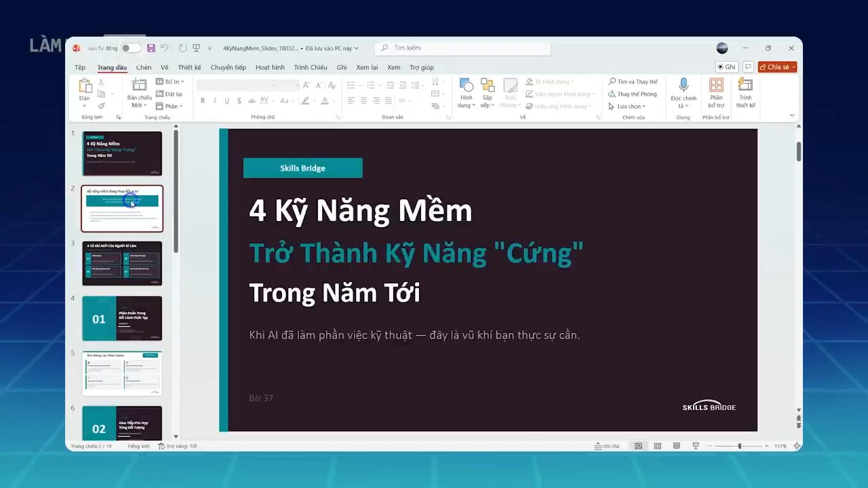Image resolution: width=868 pixels, height=488 pixels.
Task: Click the Trợ năng: Tốt accessibility status
Action: click(178, 446)
